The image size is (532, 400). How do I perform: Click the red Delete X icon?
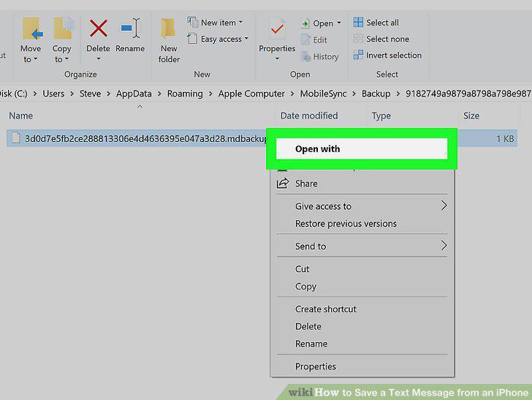pos(99,29)
